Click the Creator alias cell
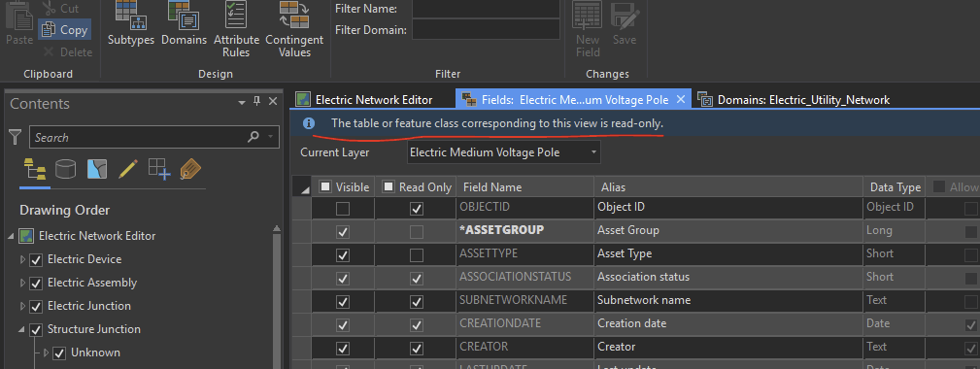 (728, 347)
